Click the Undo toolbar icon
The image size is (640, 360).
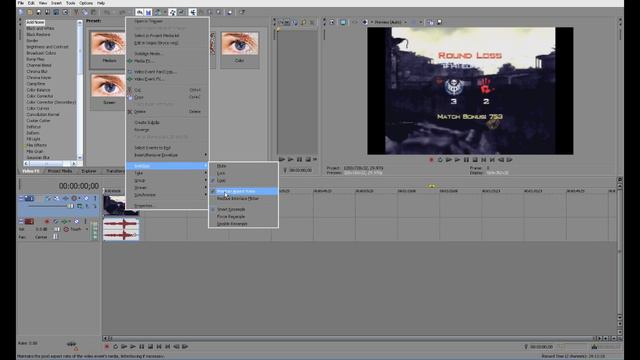click(x=107, y=12)
